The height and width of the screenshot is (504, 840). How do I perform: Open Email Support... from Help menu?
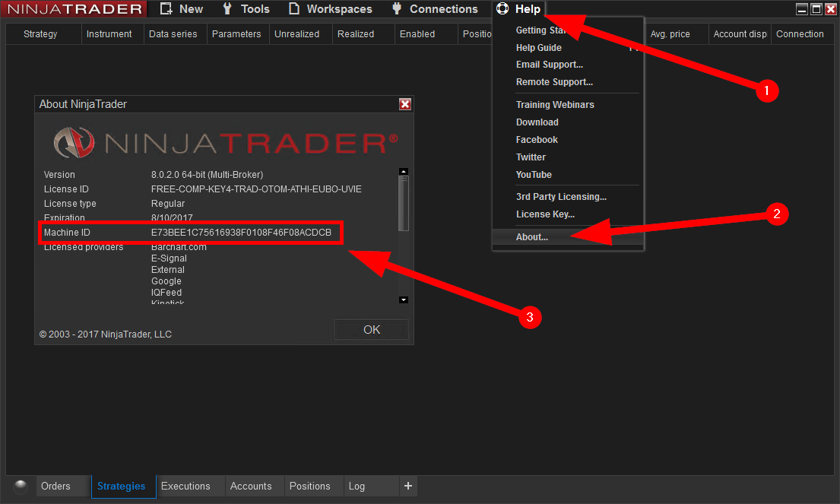tap(550, 65)
